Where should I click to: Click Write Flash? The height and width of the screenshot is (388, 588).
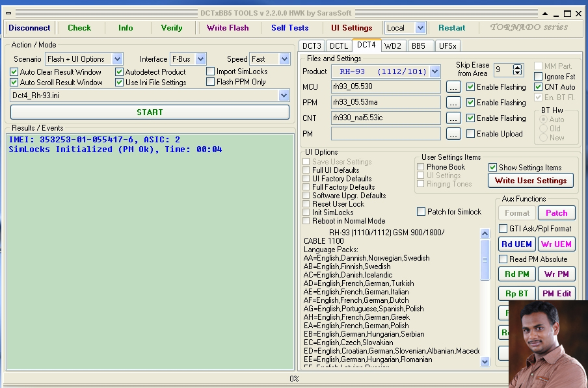tap(228, 28)
